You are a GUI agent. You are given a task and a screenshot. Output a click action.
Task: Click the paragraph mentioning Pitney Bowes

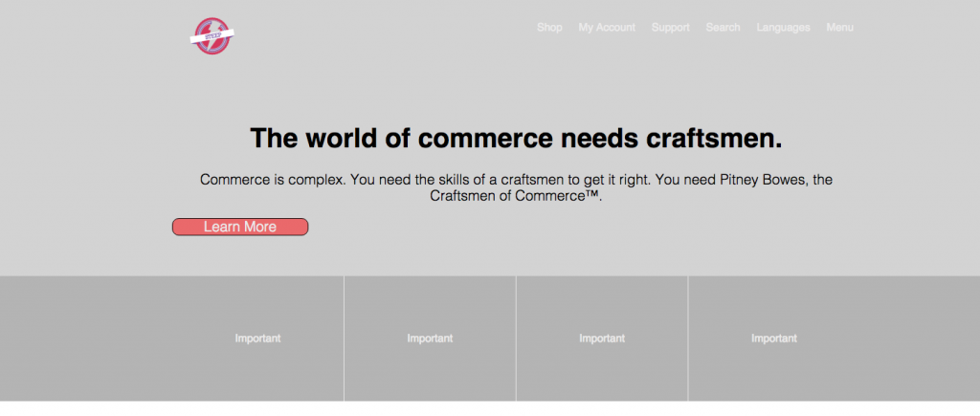[516, 187]
